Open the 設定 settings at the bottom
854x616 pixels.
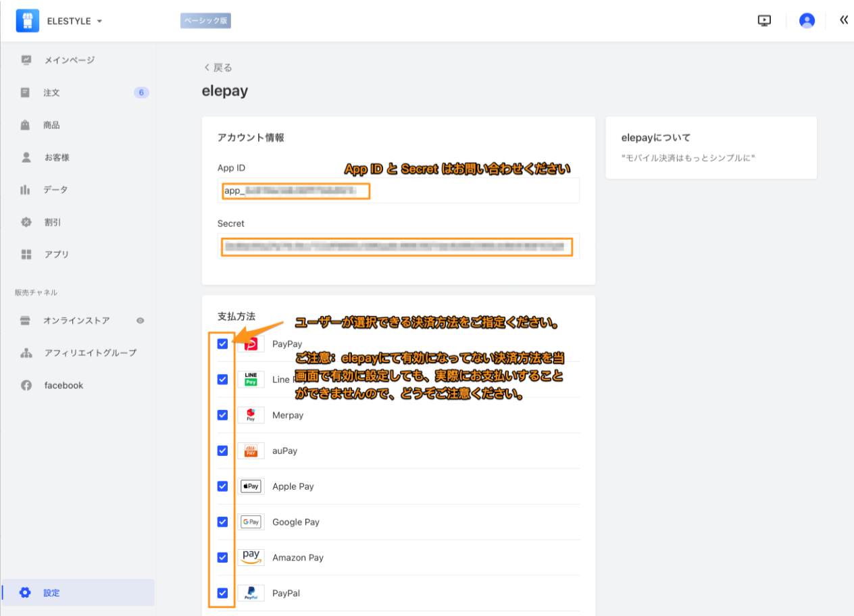(x=24, y=592)
